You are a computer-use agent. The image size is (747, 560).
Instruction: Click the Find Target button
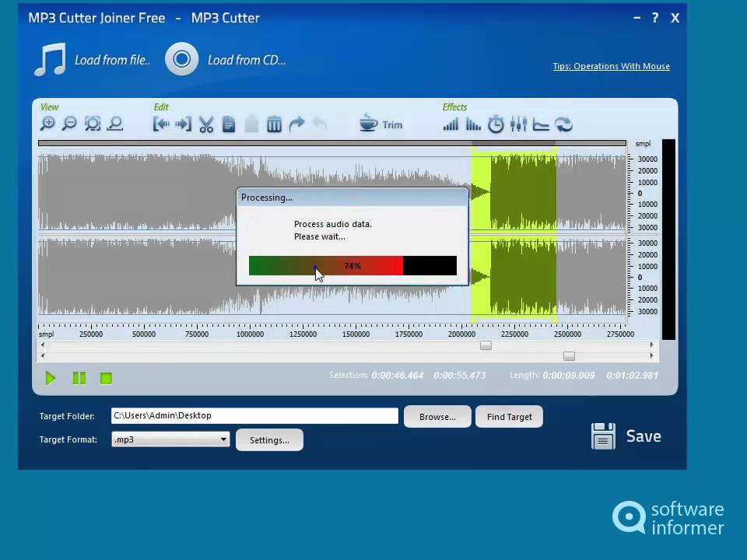pos(509,417)
